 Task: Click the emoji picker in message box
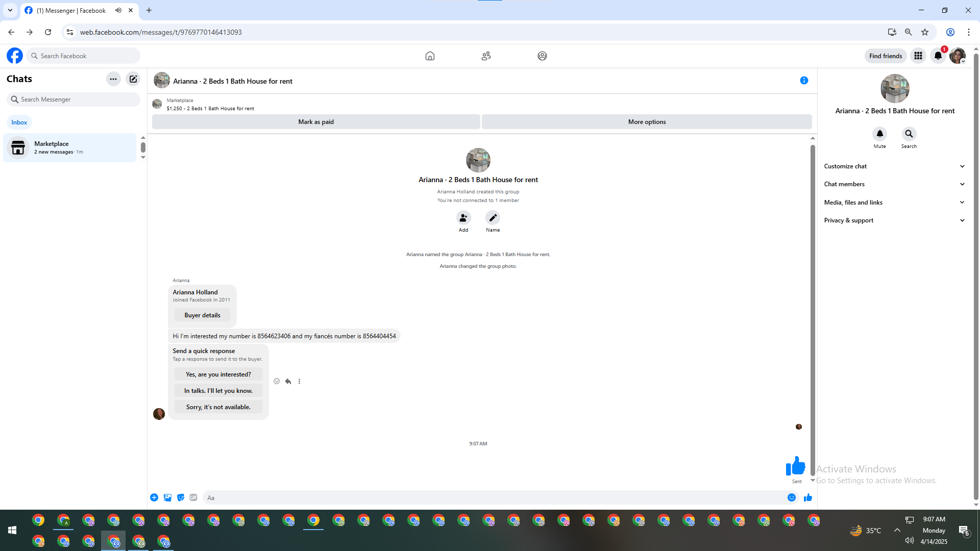[x=791, y=497]
